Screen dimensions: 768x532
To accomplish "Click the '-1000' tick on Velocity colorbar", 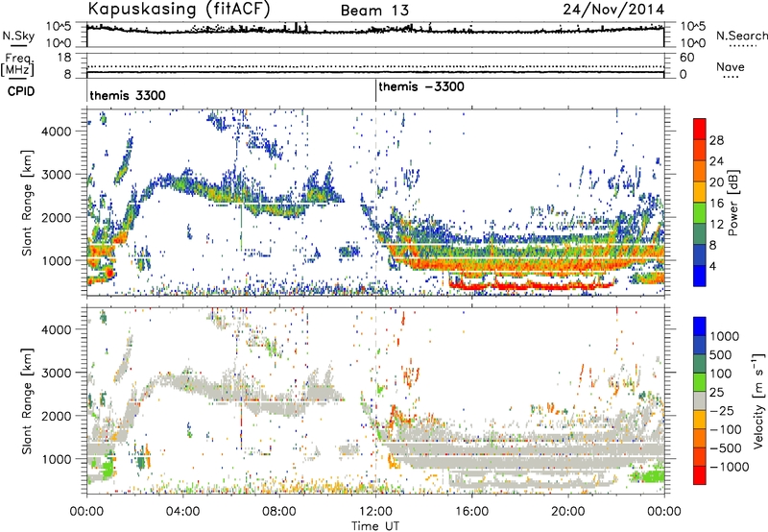I will click(729, 467).
